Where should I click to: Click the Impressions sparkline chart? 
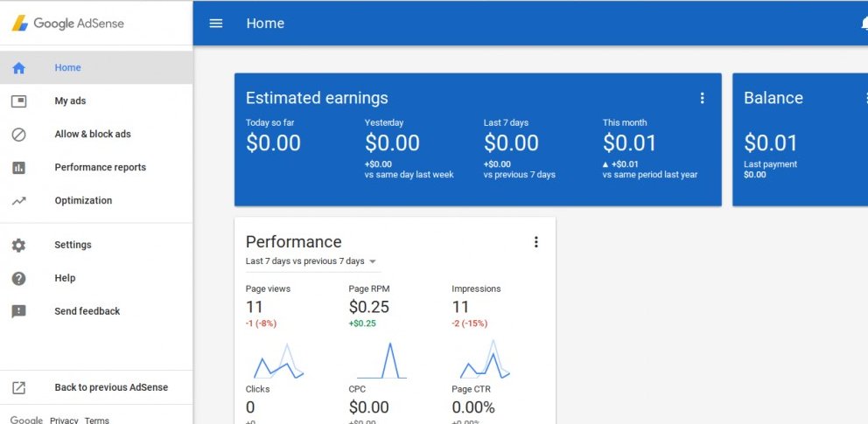[x=485, y=359]
